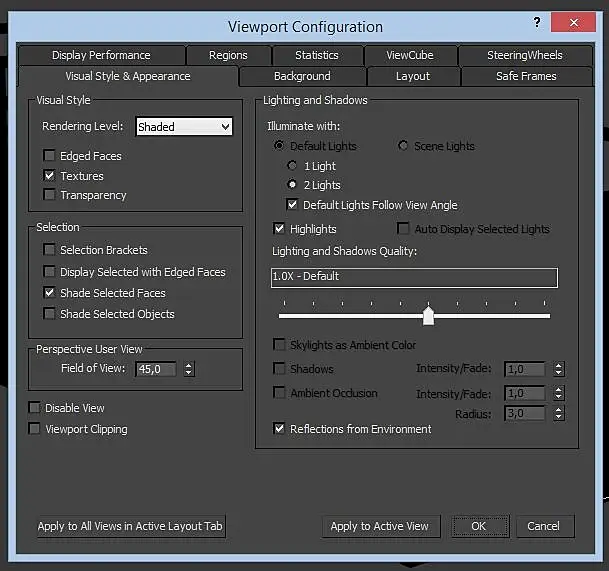Click the Lighting and Shadows Quality field
The width and height of the screenshot is (609, 571).
414,277
